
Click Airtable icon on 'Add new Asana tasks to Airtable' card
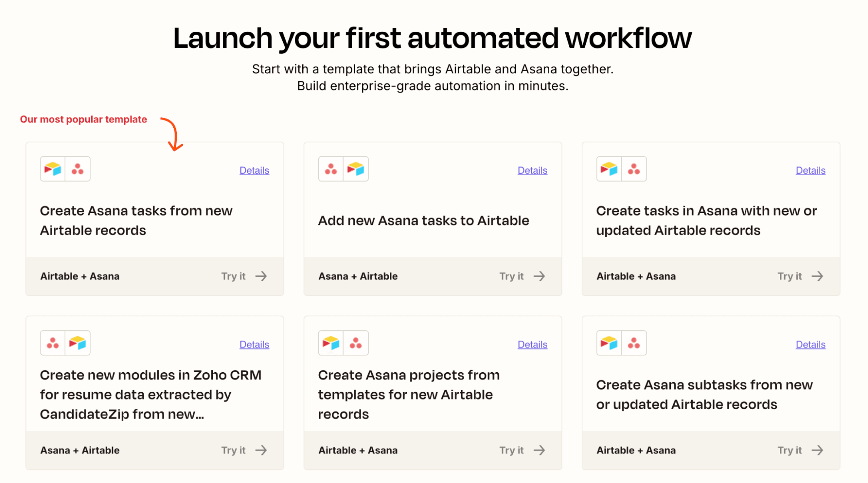tap(356, 169)
